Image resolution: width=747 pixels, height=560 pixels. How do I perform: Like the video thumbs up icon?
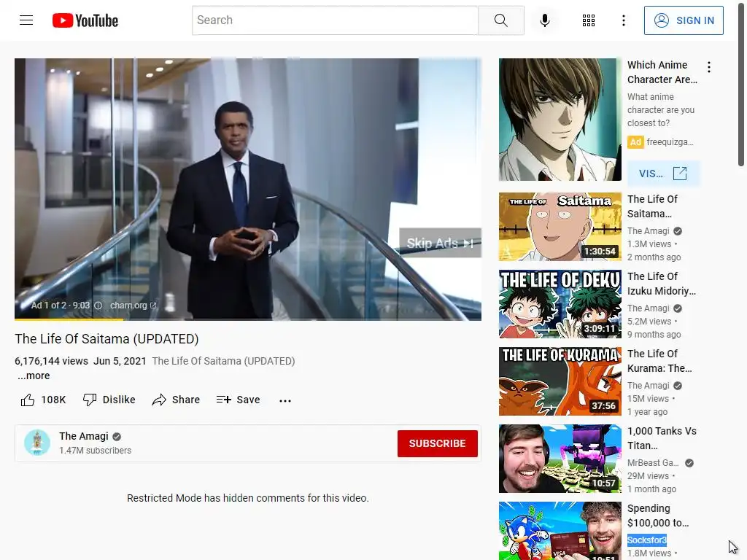[x=28, y=400]
